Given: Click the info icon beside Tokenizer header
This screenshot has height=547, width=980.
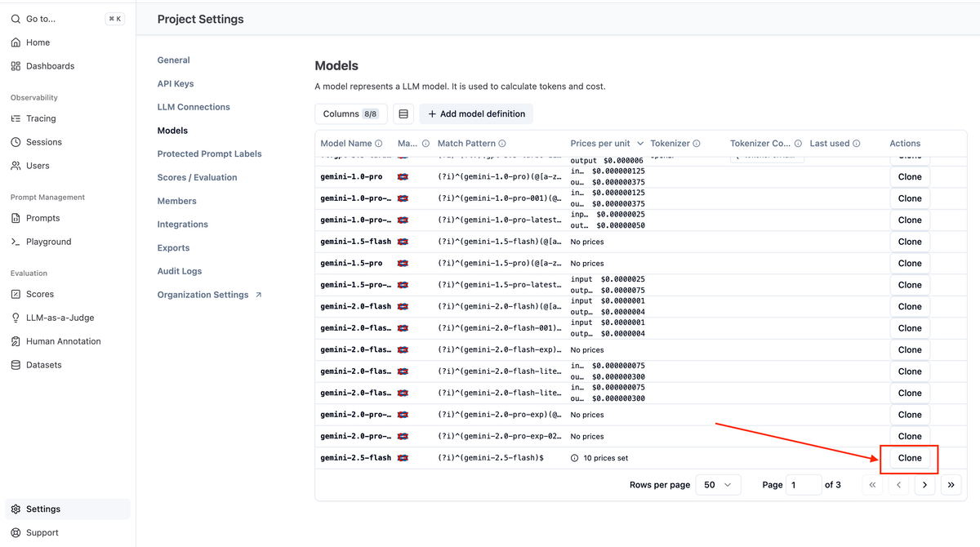Looking at the screenshot, I should (697, 144).
